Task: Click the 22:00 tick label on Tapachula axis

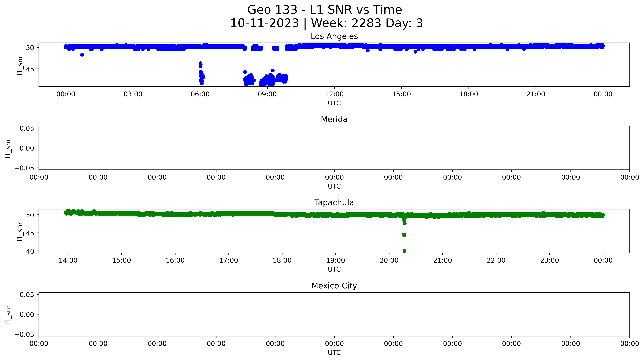Action: (496, 261)
